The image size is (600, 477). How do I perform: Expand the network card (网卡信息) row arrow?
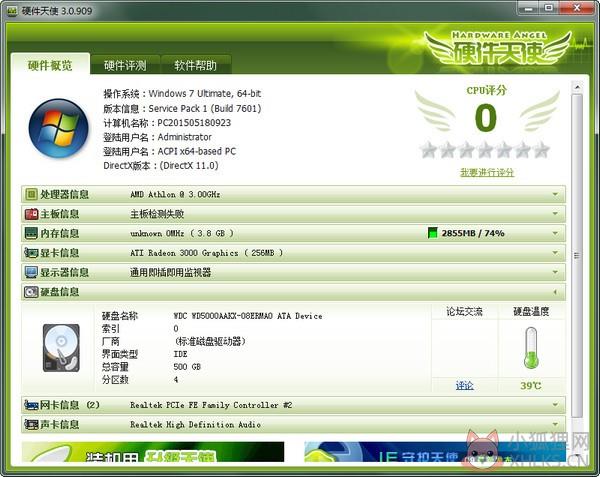click(555, 404)
